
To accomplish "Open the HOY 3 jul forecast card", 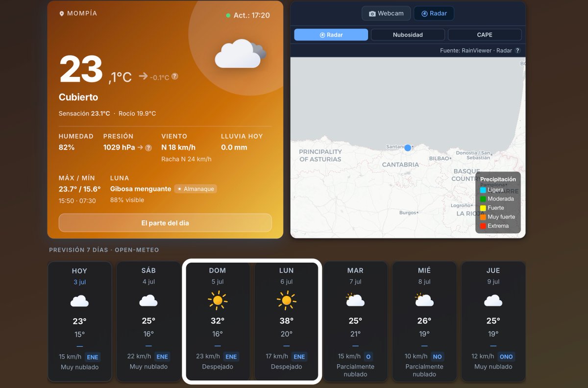I will pos(79,321).
